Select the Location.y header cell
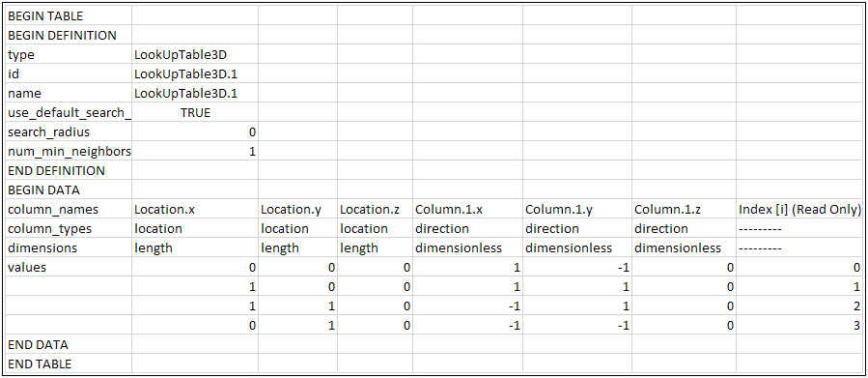868x378 pixels. [x=297, y=210]
